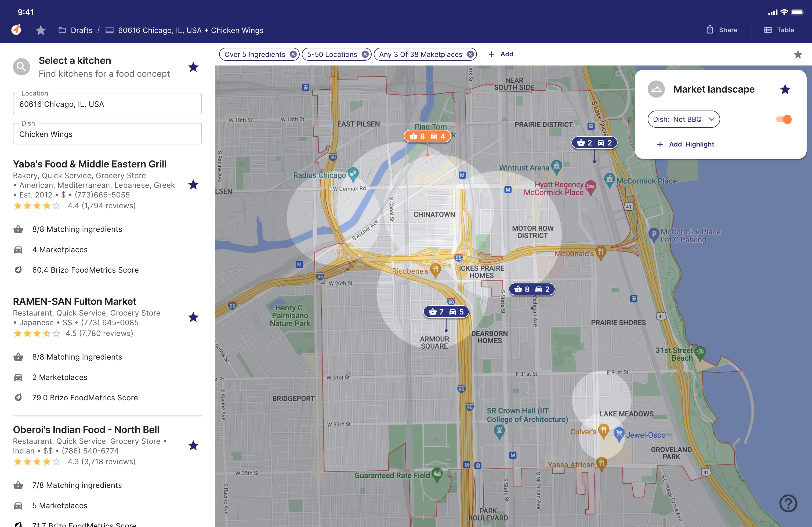
Task: Click the SR Crown Hall pin on map
Action: click(499, 432)
